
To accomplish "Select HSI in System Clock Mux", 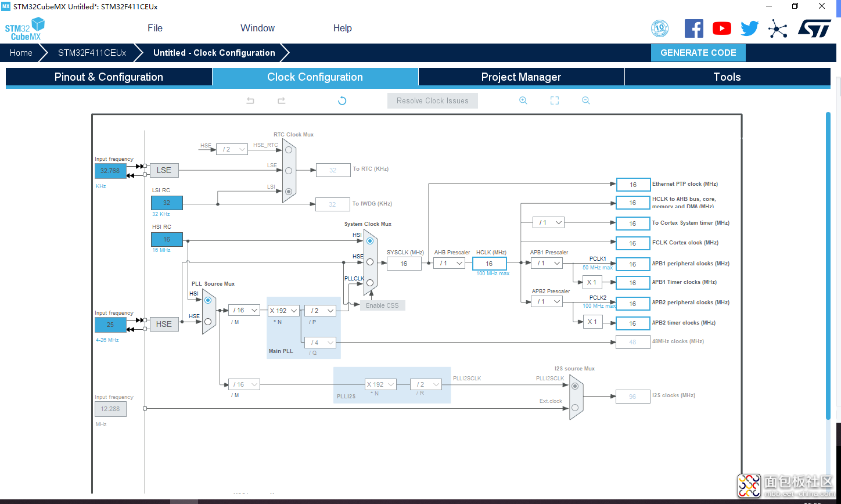I will (370, 240).
